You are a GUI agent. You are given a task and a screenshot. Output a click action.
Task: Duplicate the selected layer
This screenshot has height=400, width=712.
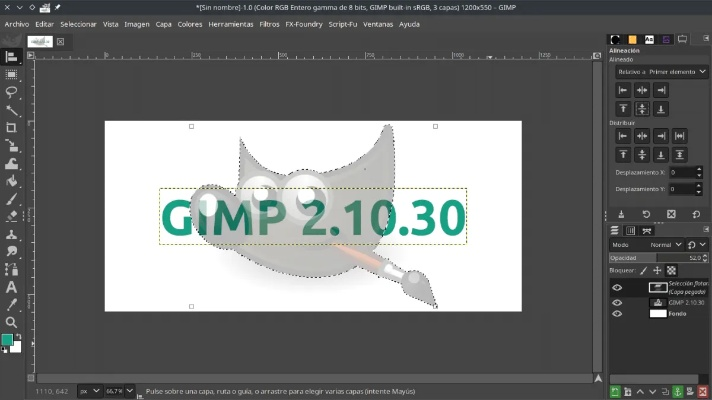[665, 392]
